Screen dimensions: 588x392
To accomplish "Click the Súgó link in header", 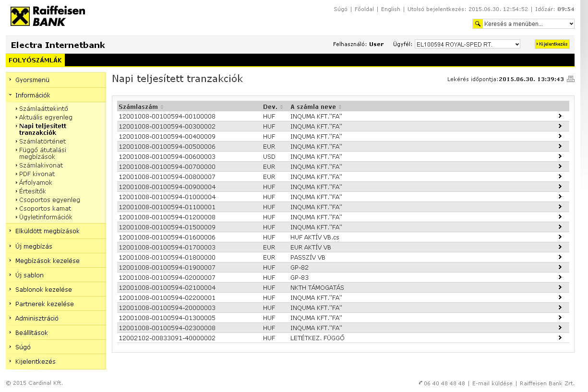I will coord(340,9).
